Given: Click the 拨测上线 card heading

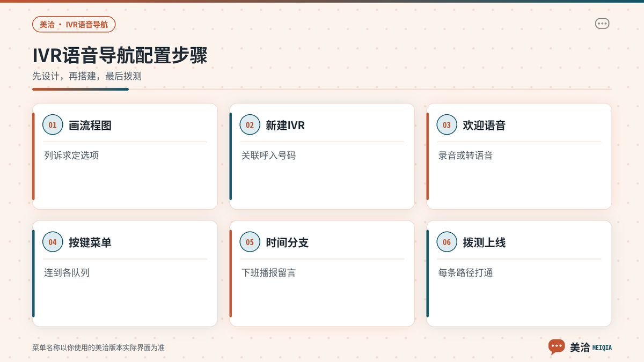Looking at the screenshot, I should point(484,242).
